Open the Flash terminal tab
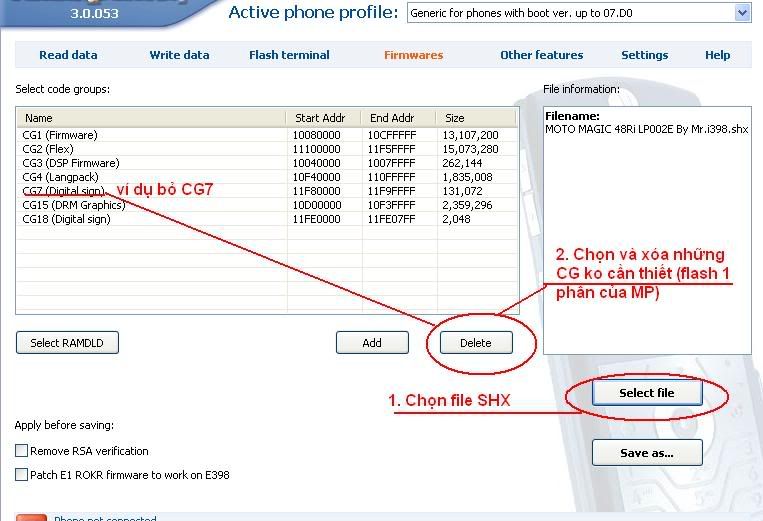763x521 pixels. [x=289, y=55]
